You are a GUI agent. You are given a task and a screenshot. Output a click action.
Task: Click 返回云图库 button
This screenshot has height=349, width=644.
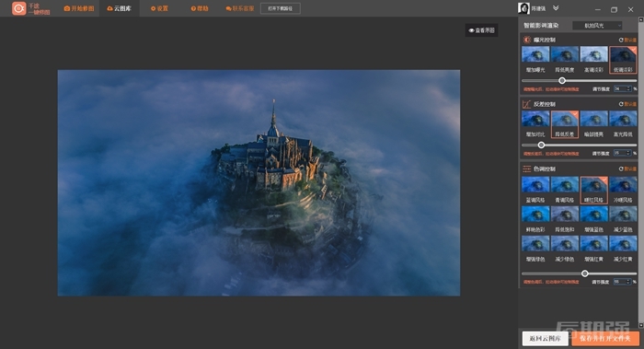coord(545,338)
